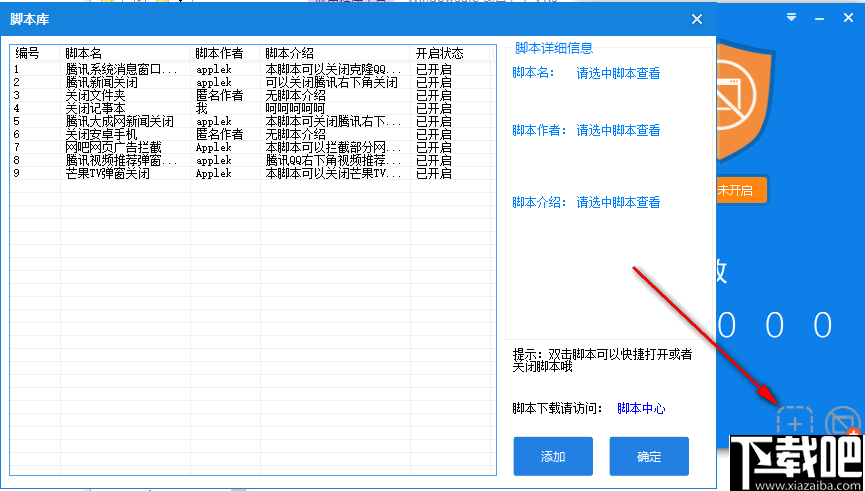Click row number 1 cell
This screenshot has width=865, height=491.
tap(17, 70)
